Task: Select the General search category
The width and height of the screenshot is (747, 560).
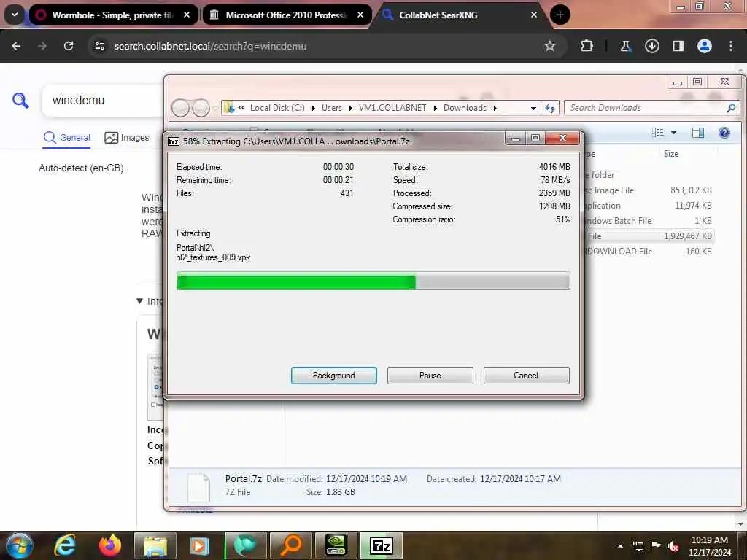Action: tap(66, 138)
